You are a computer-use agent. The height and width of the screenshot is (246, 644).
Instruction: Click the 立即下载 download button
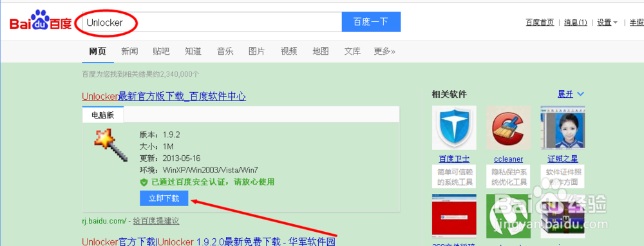(x=164, y=198)
